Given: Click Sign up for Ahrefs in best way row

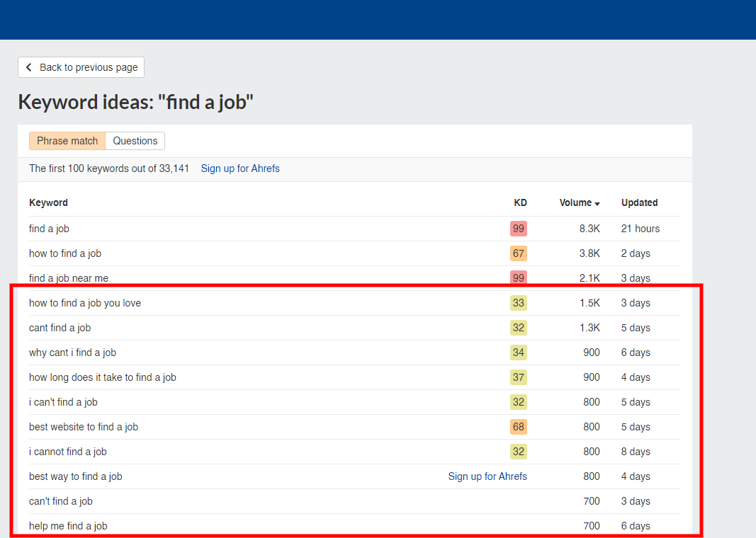Looking at the screenshot, I should (x=487, y=476).
